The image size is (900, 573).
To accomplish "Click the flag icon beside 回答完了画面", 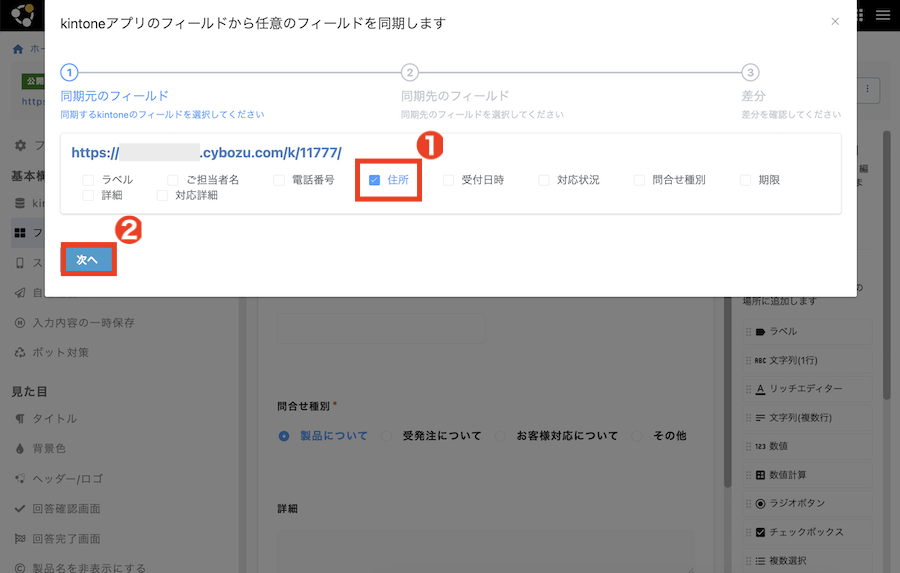I will pos(20,539).
